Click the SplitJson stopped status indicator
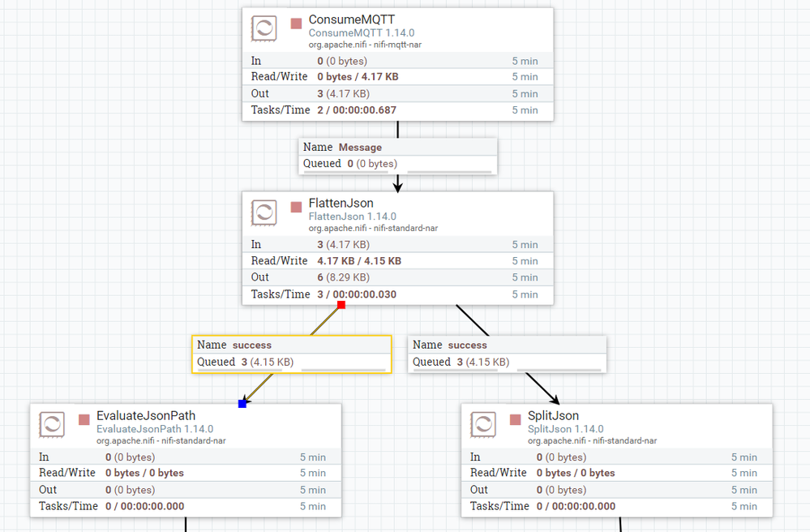 [x=515, y=420]
